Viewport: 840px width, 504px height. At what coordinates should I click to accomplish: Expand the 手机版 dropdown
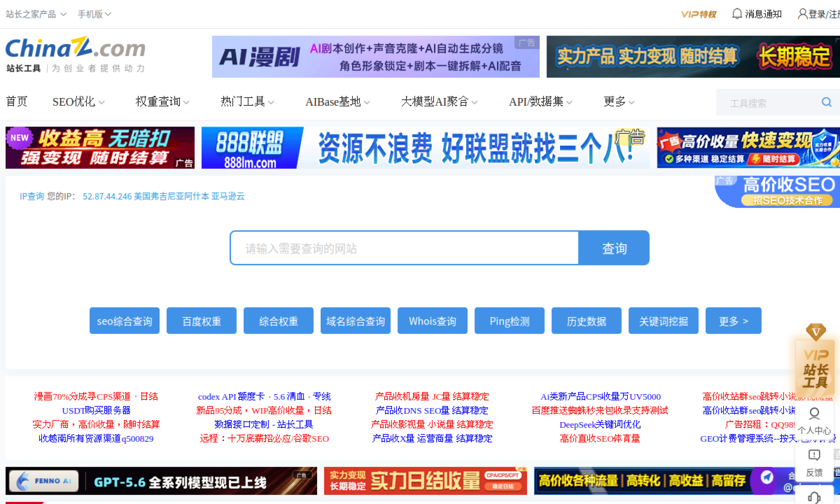94,14
